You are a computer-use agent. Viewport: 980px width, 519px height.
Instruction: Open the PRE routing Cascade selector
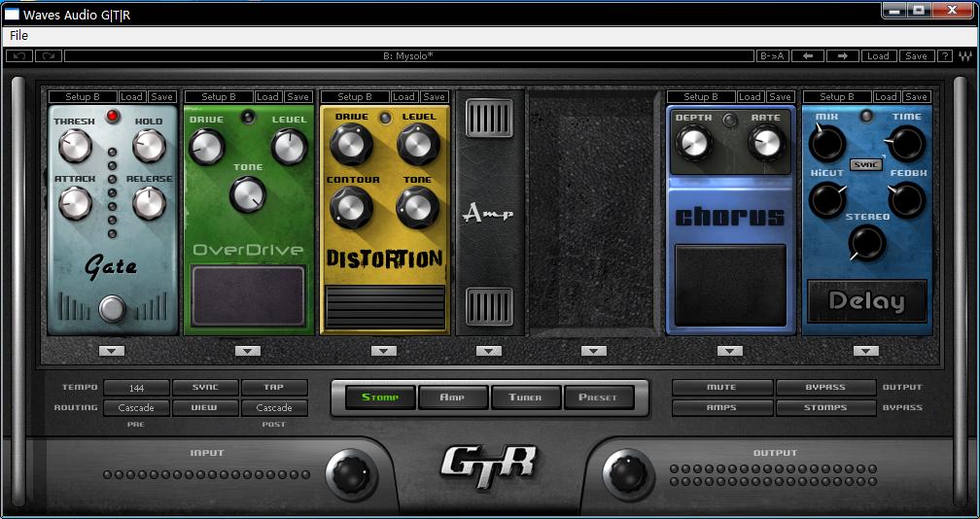(x=137, y=408)
